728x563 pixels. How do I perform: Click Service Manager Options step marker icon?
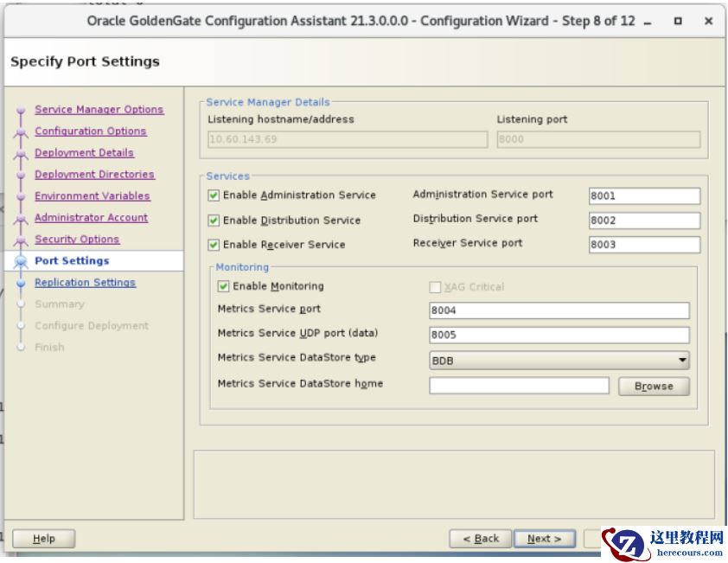[x=21, y=111]
